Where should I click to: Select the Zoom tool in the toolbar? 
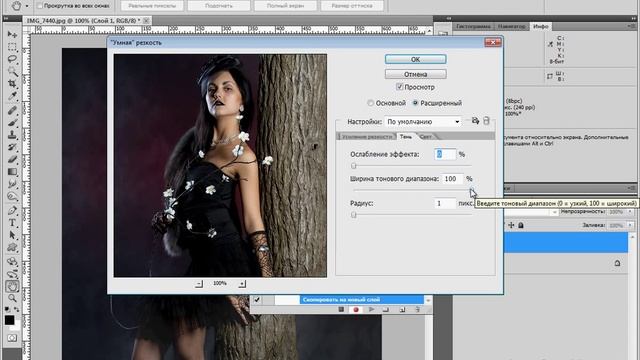pyautogui.click(x=12, y=298)
